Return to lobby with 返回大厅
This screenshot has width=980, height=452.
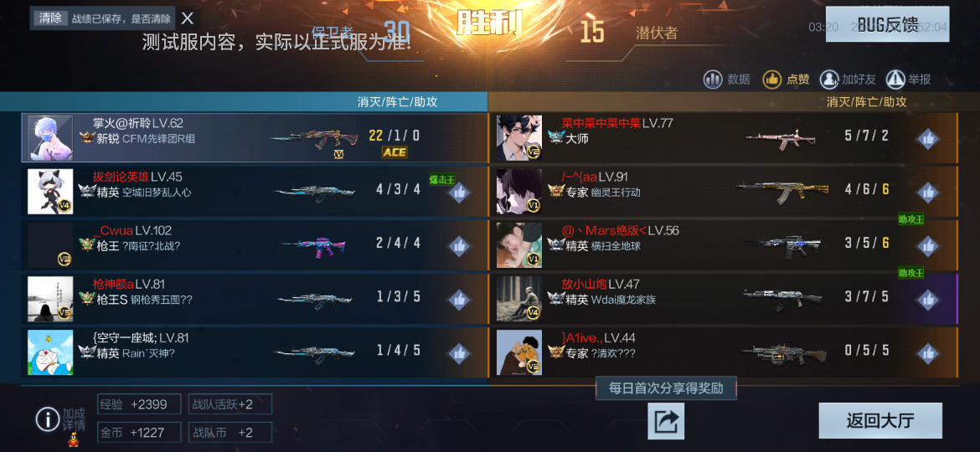[880, 421]
